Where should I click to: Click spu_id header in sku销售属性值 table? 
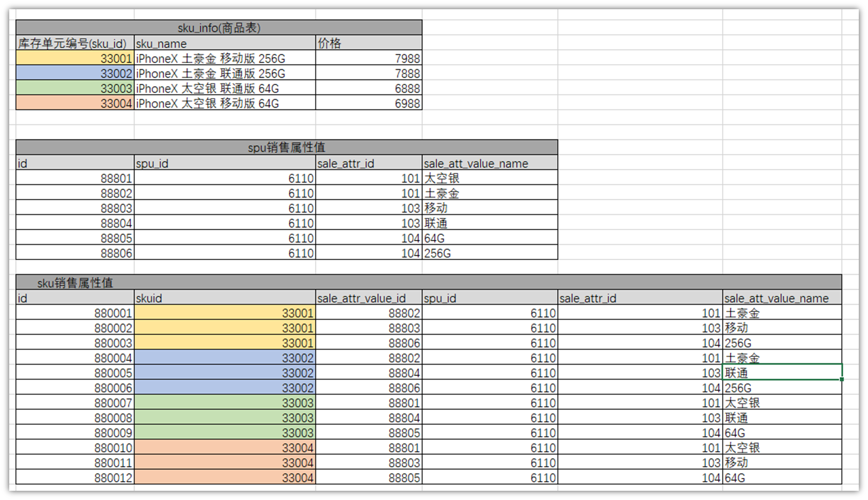490,297
